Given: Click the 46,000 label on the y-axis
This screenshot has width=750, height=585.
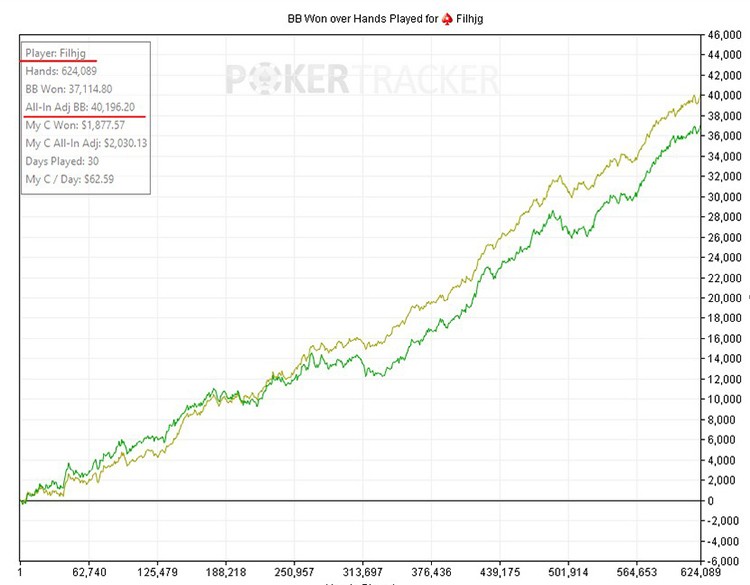Looking at the screenshot, I should pos(722,35).
